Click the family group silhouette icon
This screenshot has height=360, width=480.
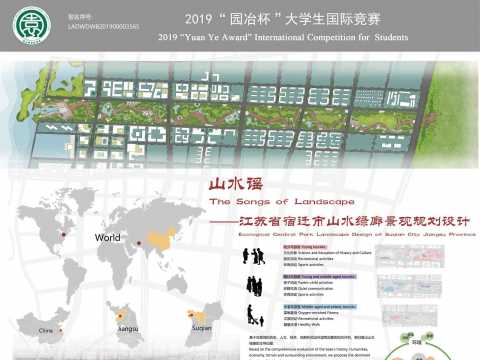254,286
